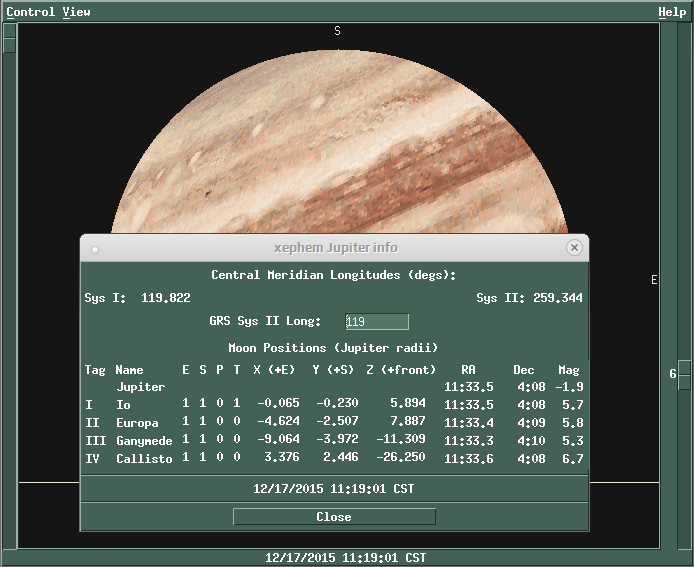Viewport: 694px width, 567px height.
Task: Click the 'RA' column header
Action: 468,370
